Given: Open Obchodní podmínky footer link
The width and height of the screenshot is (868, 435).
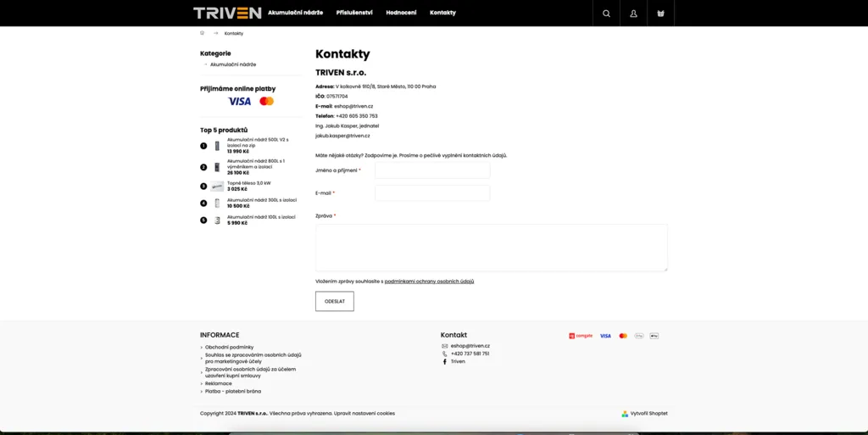Looking at the screenshot, I should pyautogui.click(x=229, y=347).
